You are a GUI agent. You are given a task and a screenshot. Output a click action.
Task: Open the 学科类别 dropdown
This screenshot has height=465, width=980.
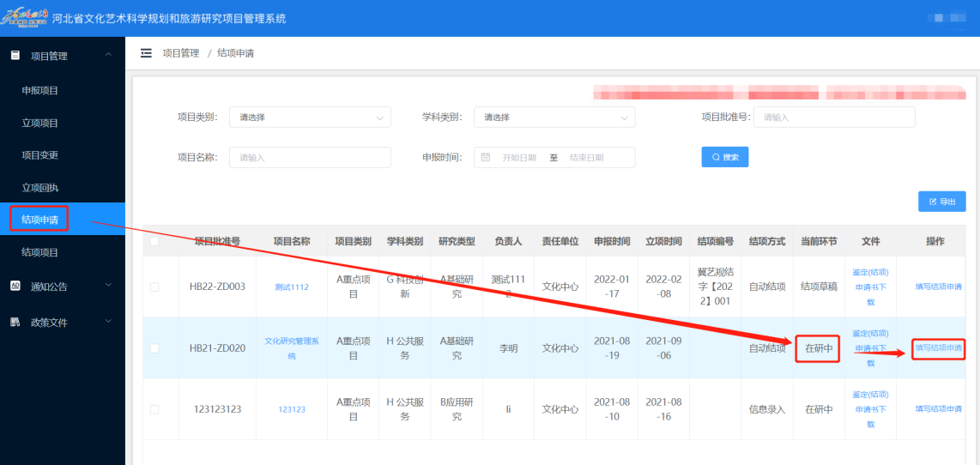(x=554, y=118)
